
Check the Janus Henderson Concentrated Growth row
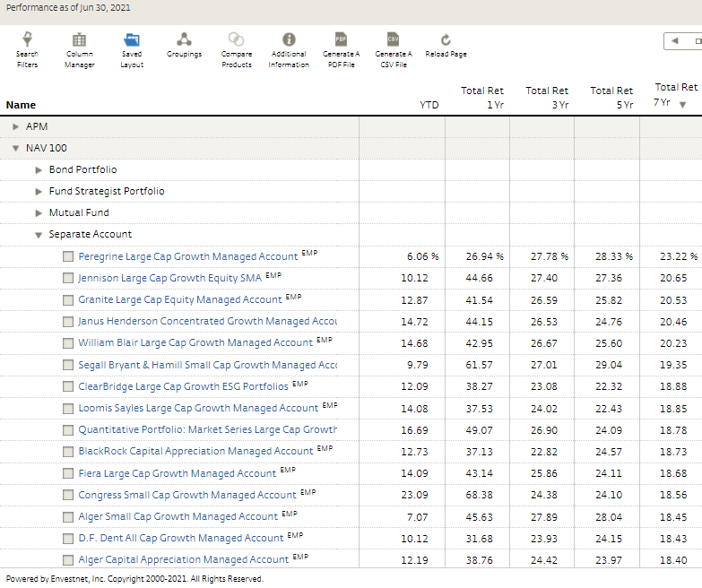pyautogui.click(x=68, y=321)
